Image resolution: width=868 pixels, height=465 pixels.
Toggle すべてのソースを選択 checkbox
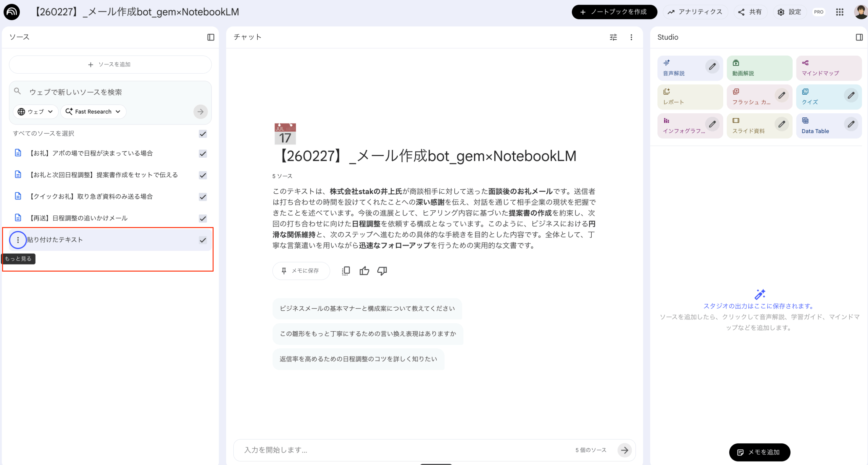[203, 134]
